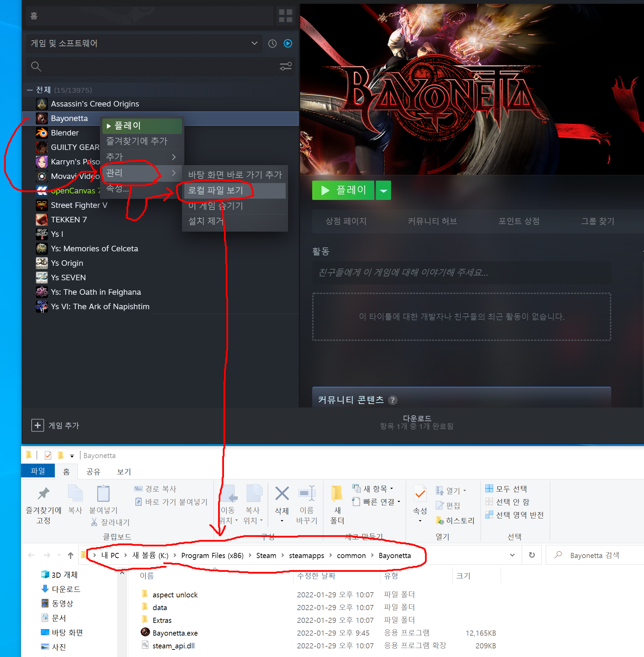Click the Explorer refresh icon

(532, 555)
